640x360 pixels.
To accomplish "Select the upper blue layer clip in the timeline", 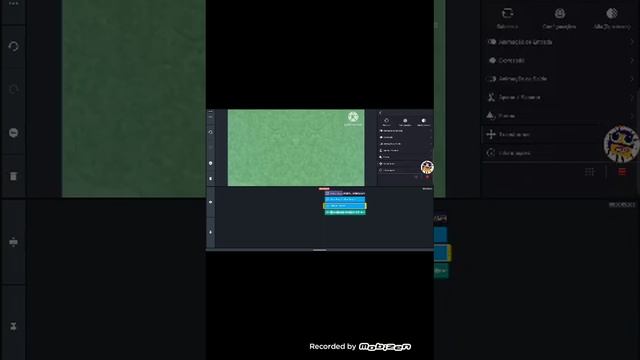I will [345, 200].
